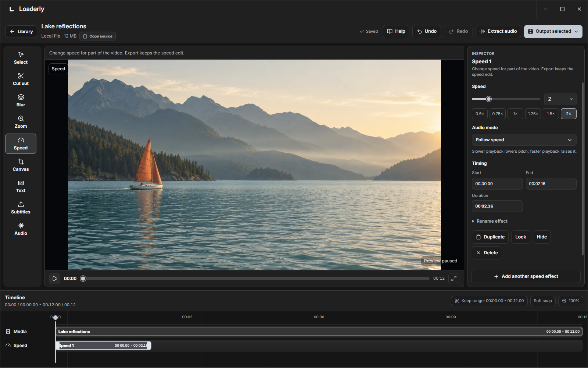Open the Subtitles tool
Screen dimensions: 588x368
pyautogui.click(x=21, y=208)
